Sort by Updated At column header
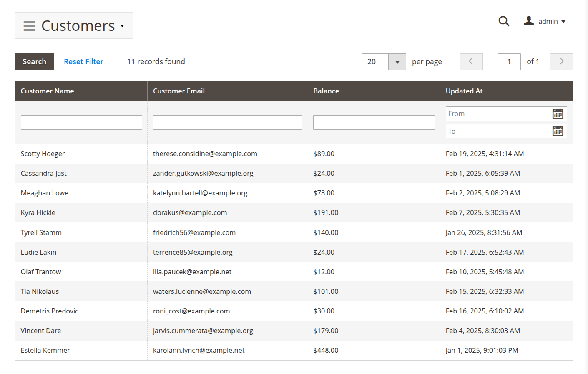 coord(464,91)
